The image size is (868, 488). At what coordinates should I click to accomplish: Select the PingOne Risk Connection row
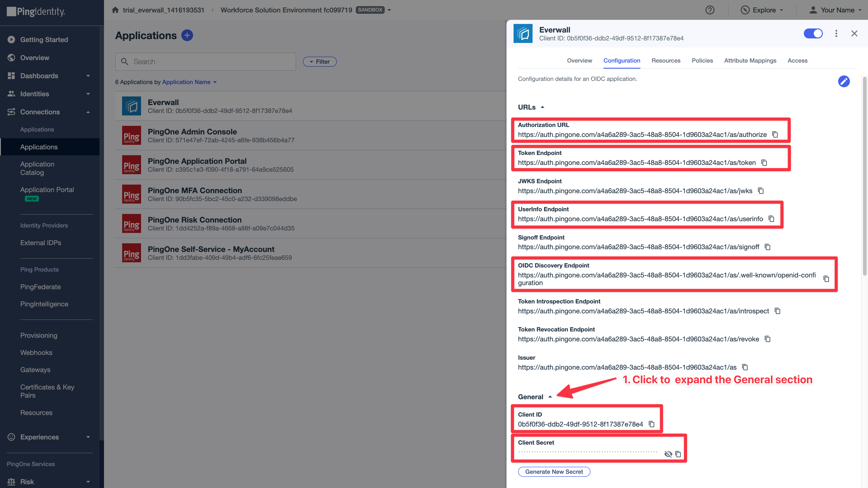click(x=311, y=223)
